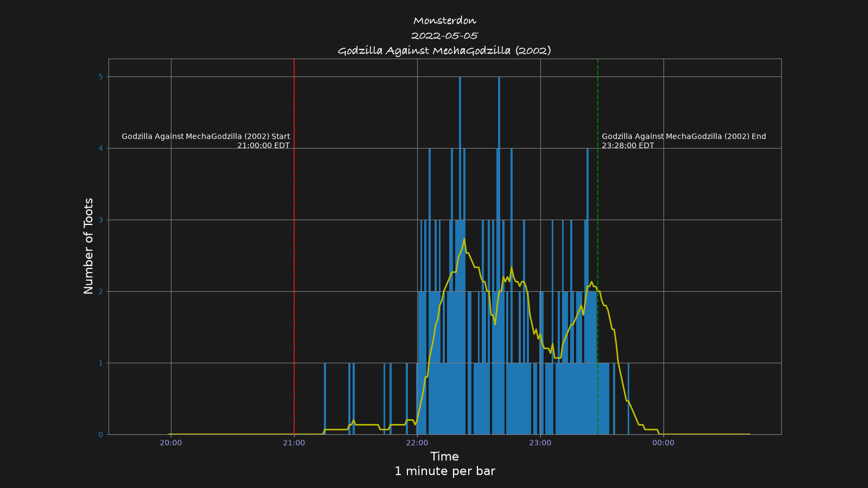Screen dimensions: 868x488
Task: Click the 'Time' x-axis label
Action: 444,457
